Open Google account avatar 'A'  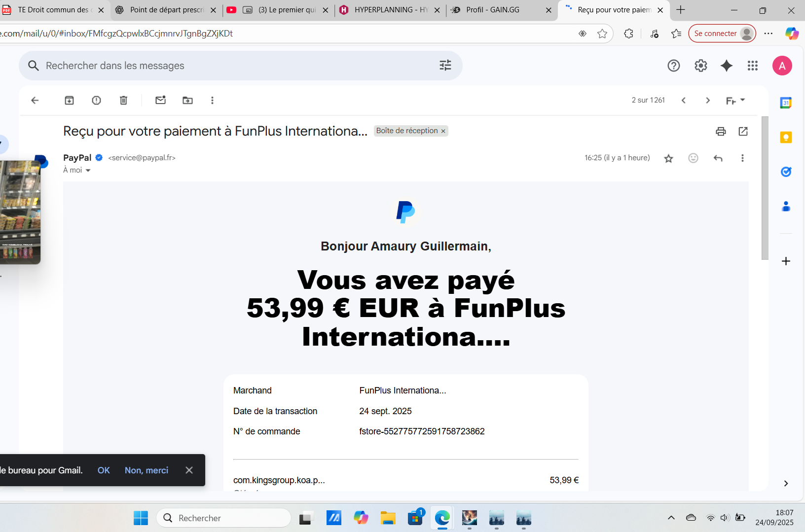click(782, 66)
